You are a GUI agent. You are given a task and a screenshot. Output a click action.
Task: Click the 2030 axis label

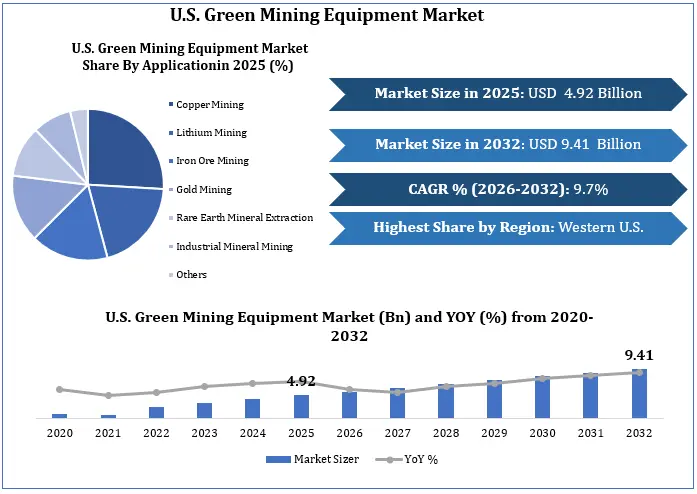point(542,433)
